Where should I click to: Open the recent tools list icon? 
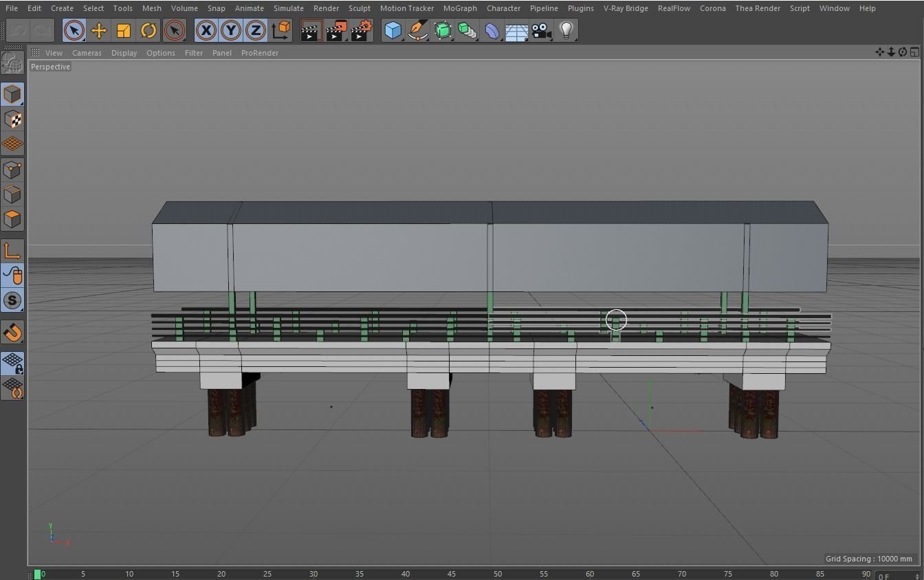coord(175,30)
